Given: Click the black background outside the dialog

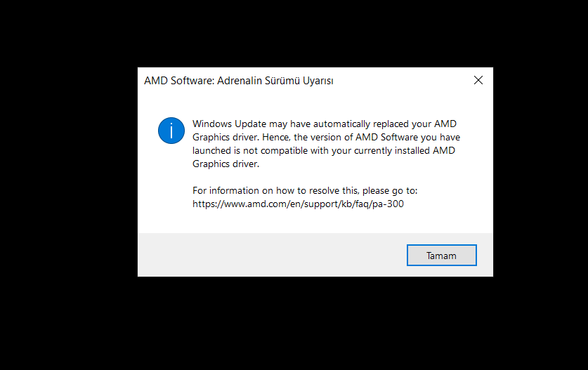Looking at the screenshot, I should coord(67,187).
